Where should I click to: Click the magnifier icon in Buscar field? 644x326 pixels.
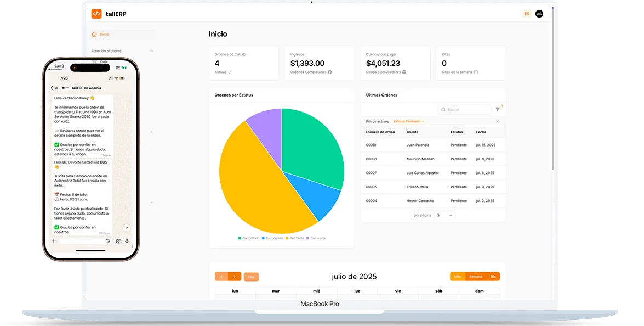[443, 109]
